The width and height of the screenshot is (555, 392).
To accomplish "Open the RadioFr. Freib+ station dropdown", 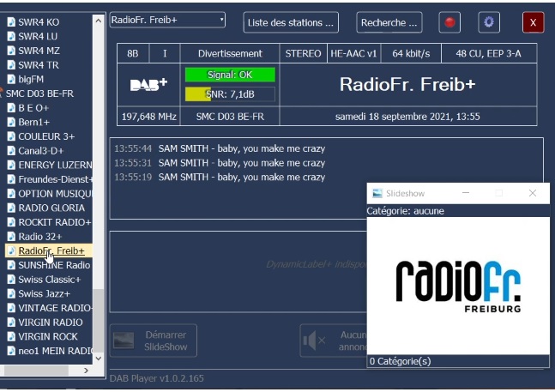I will [167, 20].
